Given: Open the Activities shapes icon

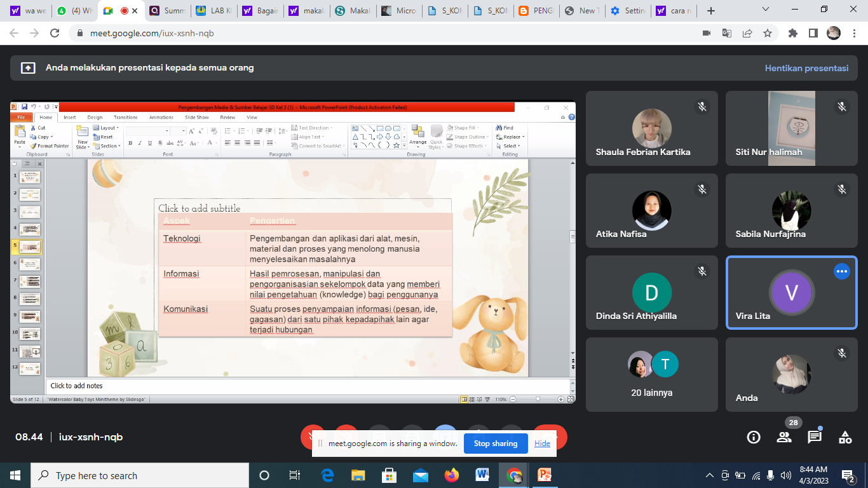Looking at the screenshot, I should click(845, 437).
